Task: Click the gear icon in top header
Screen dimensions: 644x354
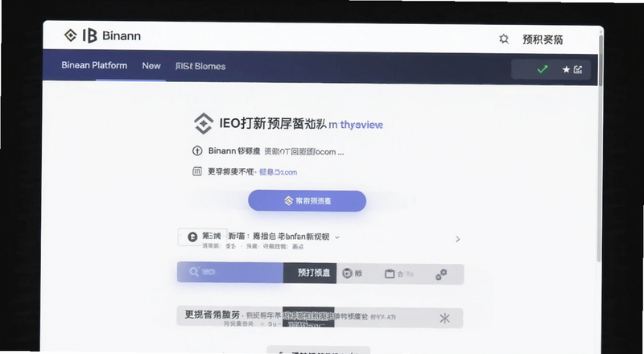Action: pos(504,39)
